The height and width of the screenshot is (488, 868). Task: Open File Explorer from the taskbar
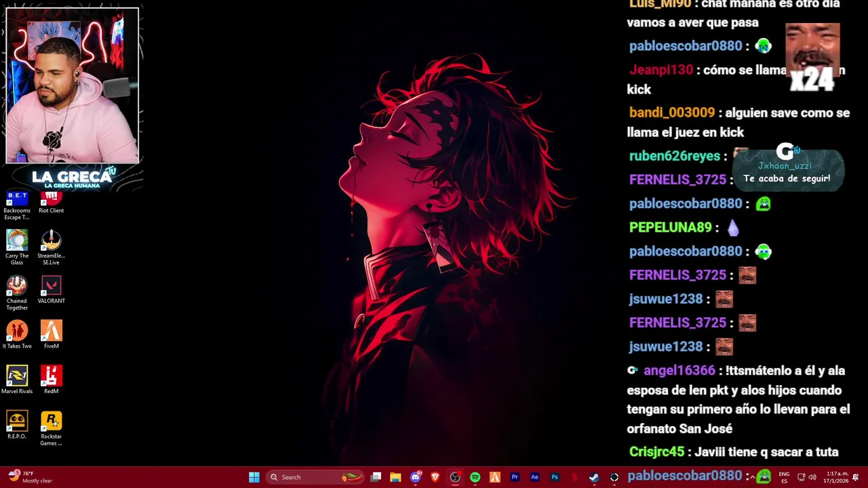point(395,477)
